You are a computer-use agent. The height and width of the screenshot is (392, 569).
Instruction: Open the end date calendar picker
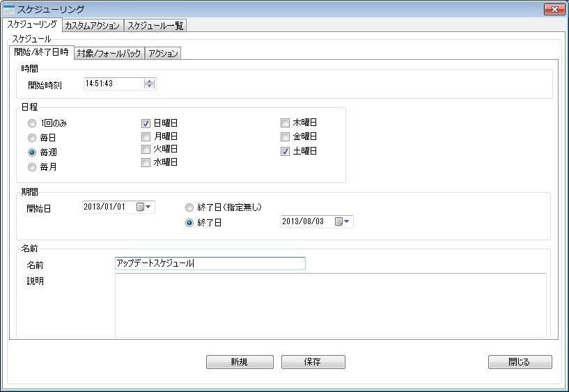[343, 222]
